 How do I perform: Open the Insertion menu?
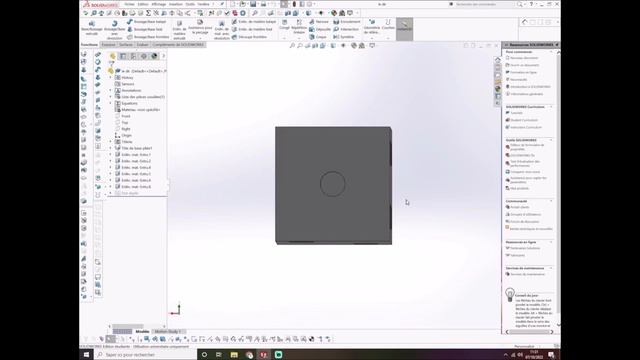(176, 4)
